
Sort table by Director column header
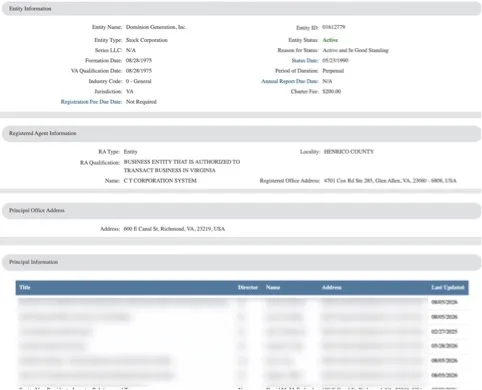pos(248,288)
